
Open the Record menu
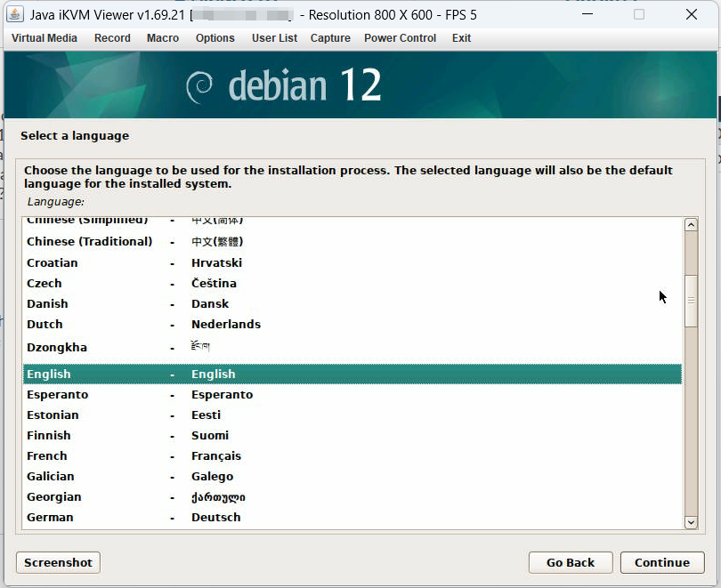coord(112,38)
